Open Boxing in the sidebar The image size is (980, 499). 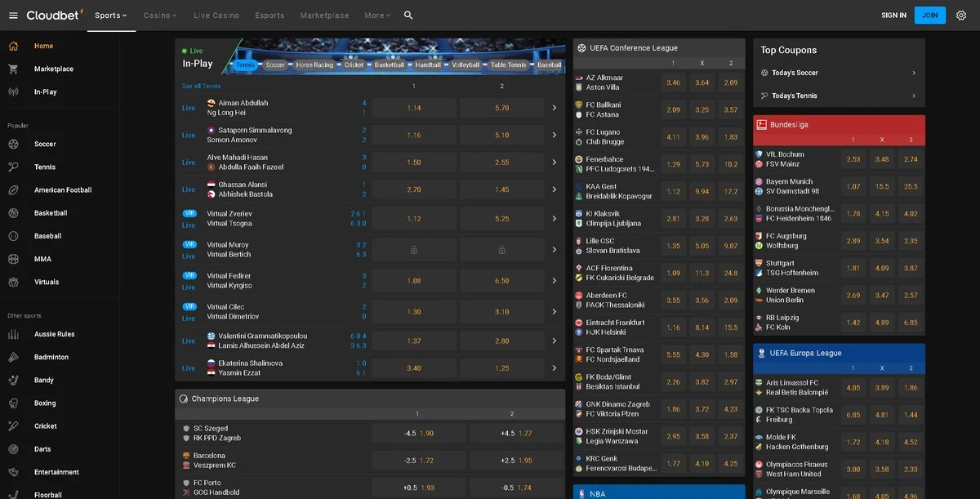point(45,403)
